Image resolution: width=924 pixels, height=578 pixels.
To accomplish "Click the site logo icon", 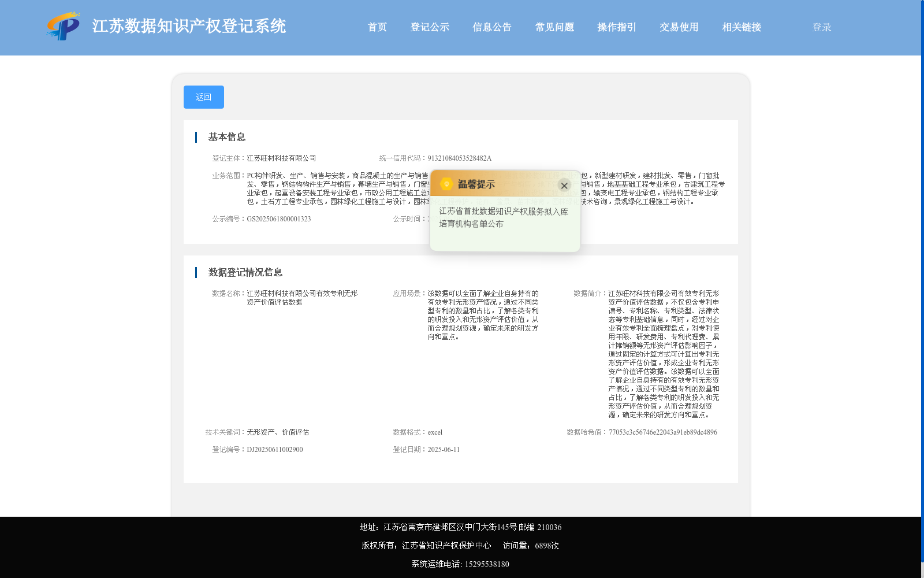I will point(64,26).
